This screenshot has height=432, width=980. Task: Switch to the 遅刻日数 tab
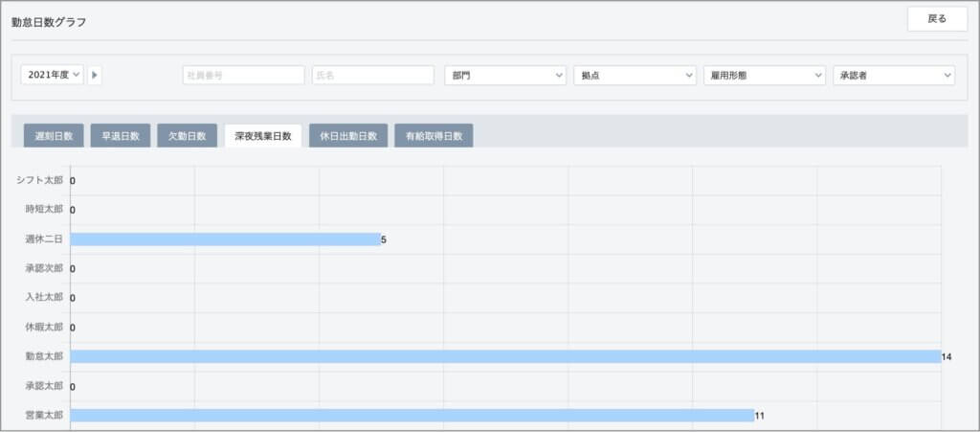pos(54,136)
